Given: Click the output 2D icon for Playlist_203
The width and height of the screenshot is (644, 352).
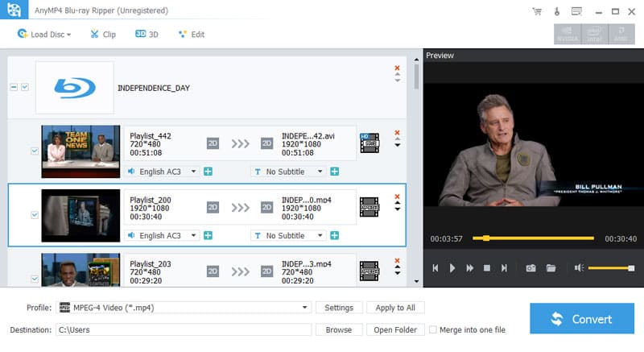Looking at the screenshot, I should 267,271.
